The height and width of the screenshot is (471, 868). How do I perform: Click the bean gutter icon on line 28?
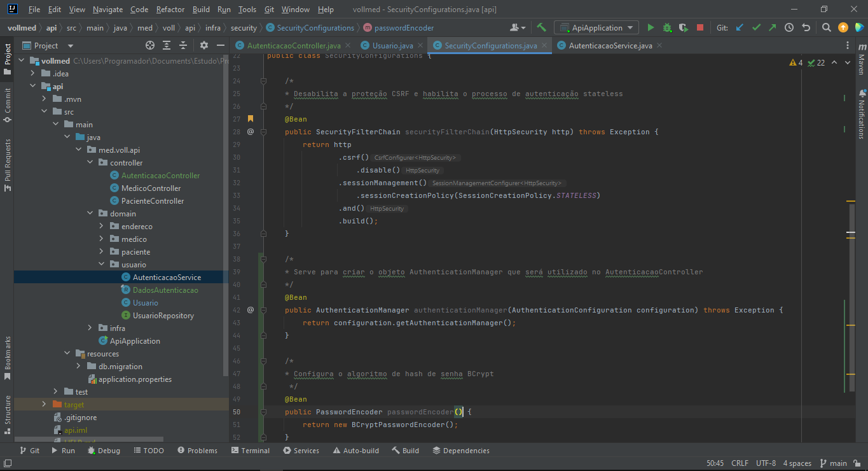click(x=251, y=132)
